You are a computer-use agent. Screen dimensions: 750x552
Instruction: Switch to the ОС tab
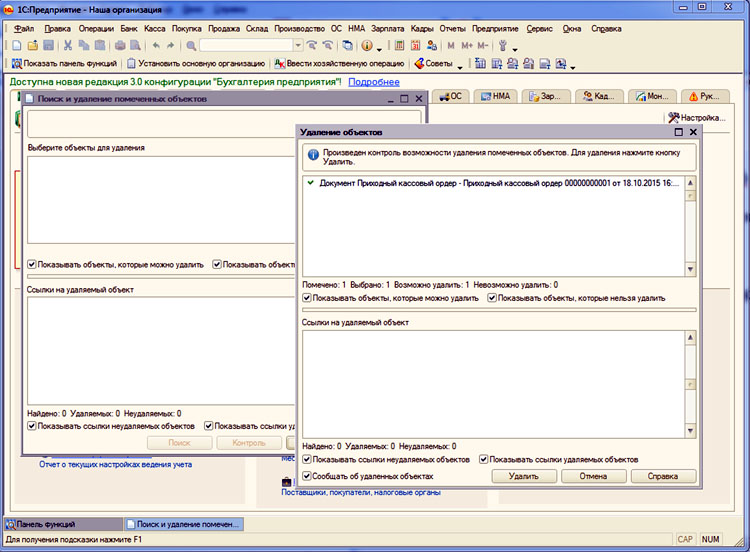click(451, 96)
